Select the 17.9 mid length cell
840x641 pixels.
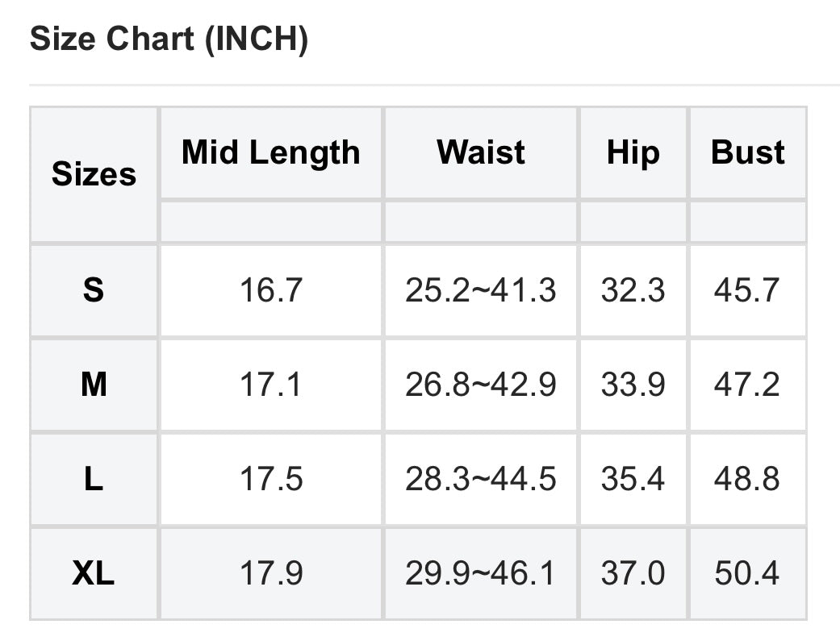click(270, 573)
